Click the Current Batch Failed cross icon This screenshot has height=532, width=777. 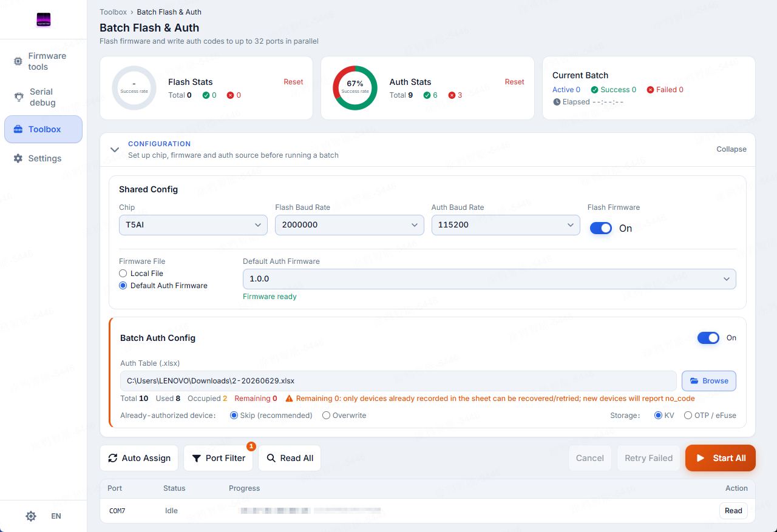tap(651, 90)
